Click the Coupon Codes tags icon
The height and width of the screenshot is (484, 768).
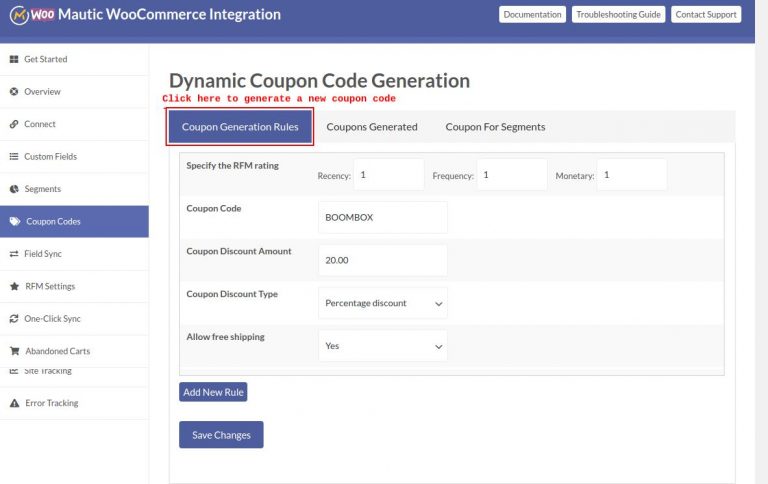click(15, 221)
